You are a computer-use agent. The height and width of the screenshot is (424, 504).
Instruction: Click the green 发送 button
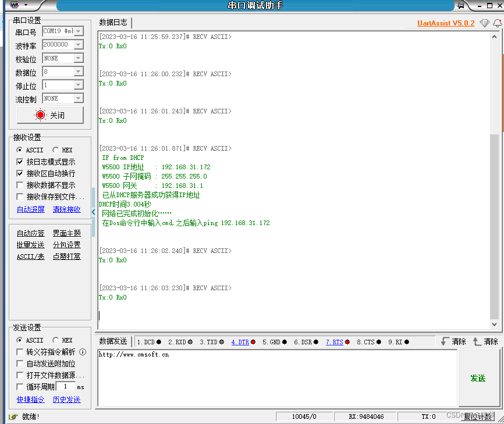click(x=478, y=378)
